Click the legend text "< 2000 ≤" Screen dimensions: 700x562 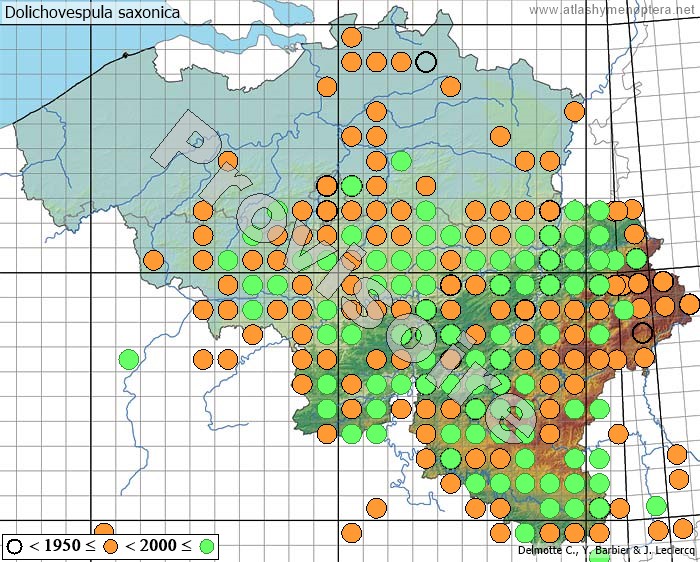pos(158,545)
